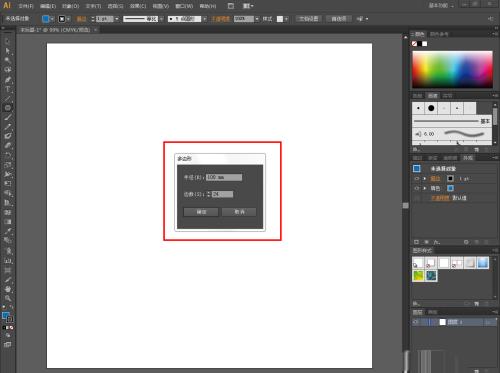Click 取消 button in polygon dialog
This screenshot has height=373, width=500.
239,212
